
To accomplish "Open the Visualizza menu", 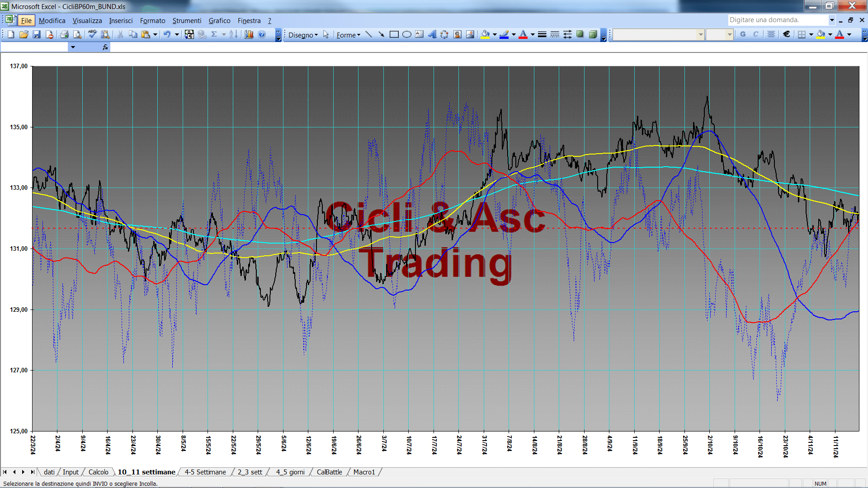I will pyautogui.click(x=87, y=21).
